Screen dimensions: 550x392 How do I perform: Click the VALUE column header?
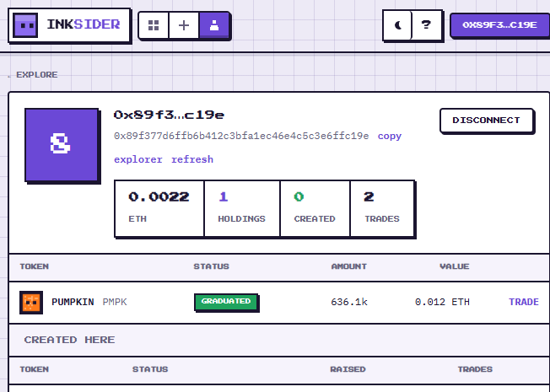(455, 266)
